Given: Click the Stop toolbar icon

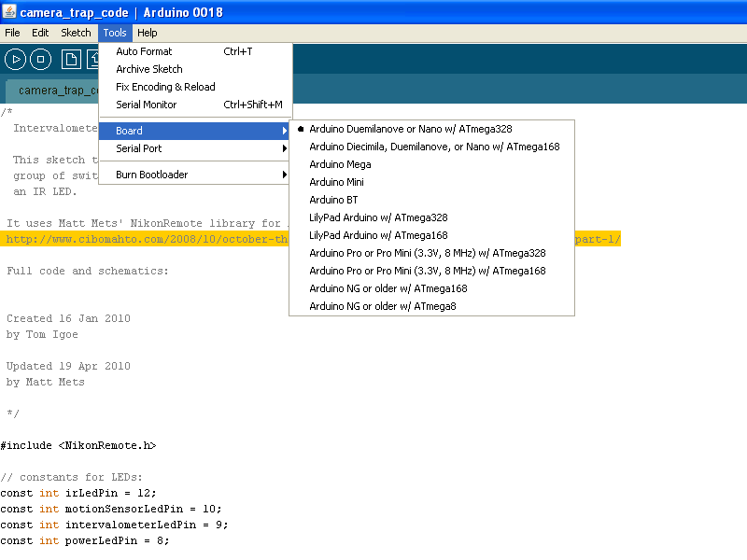Looking at the screenshot, I should [40, 60].
